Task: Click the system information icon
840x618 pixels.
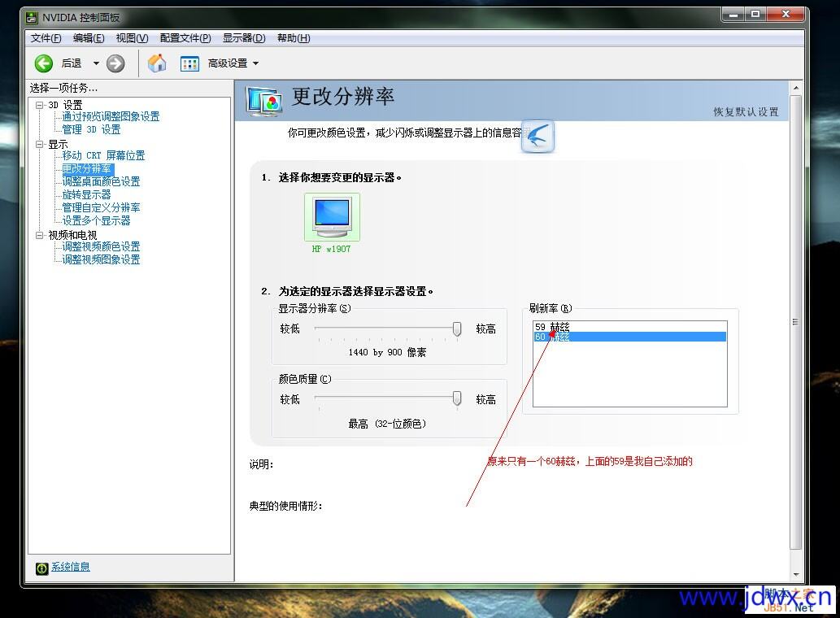Action: point(41,568)
